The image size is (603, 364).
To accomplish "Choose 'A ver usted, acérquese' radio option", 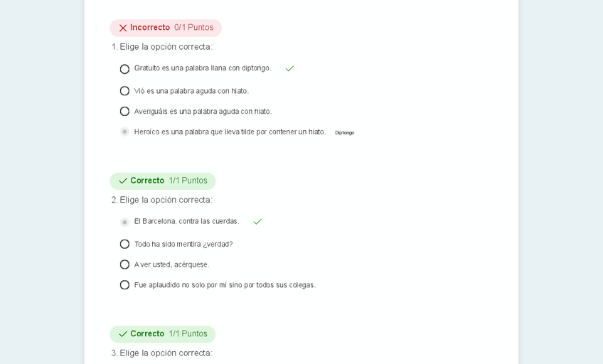I will pyautogui.click(x=124, y=264).
